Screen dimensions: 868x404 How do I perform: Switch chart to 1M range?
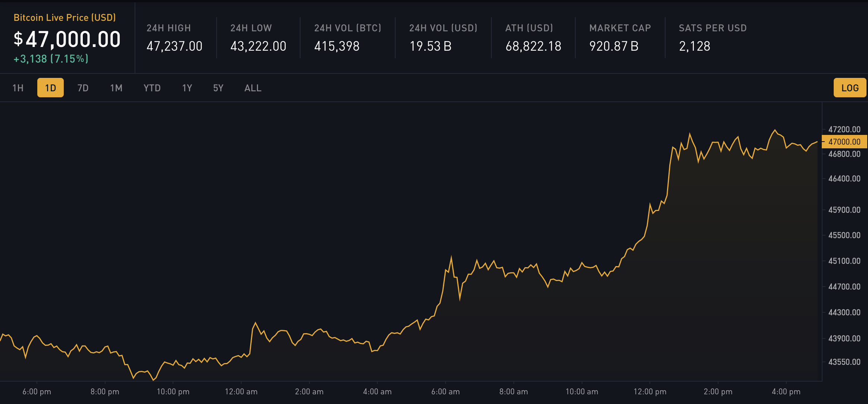pyautogui.click(x=116, y=88)
